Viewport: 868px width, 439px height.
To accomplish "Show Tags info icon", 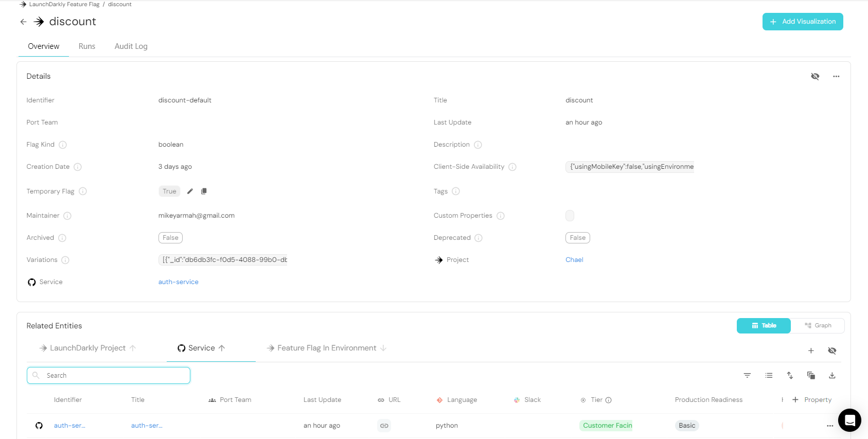I will 456,191.
